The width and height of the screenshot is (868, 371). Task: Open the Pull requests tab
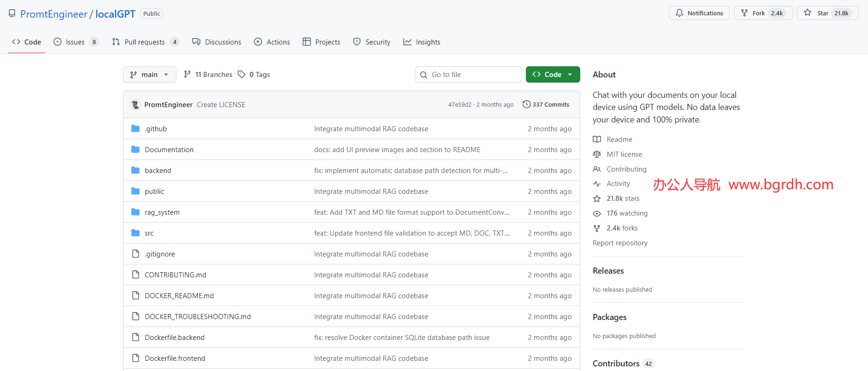[x=146, y=42]
